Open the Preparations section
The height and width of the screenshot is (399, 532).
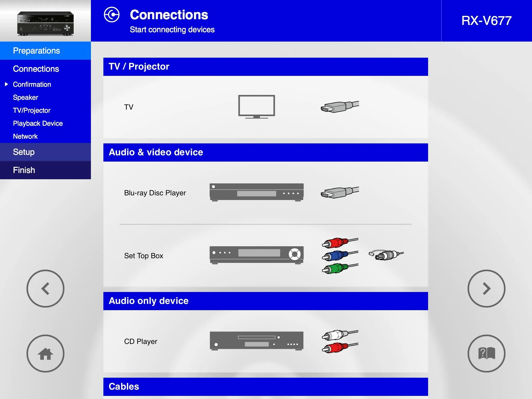[x=45, y=51]
